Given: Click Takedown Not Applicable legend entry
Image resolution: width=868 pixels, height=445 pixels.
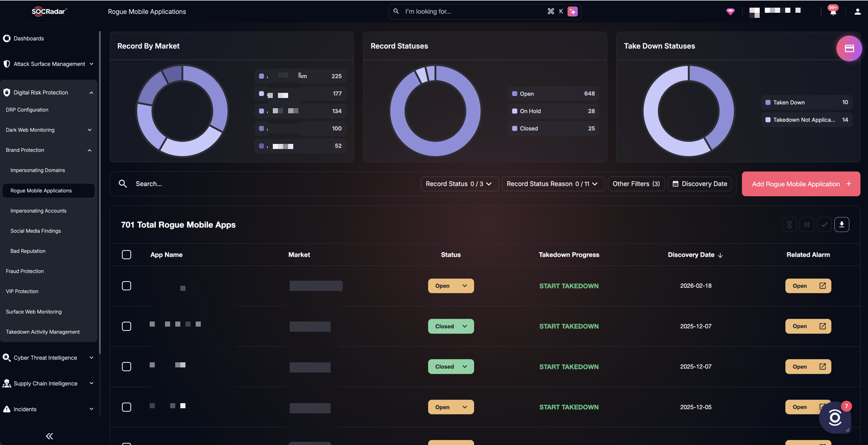Looking at the screenshot, I should (x=807, y=119).
